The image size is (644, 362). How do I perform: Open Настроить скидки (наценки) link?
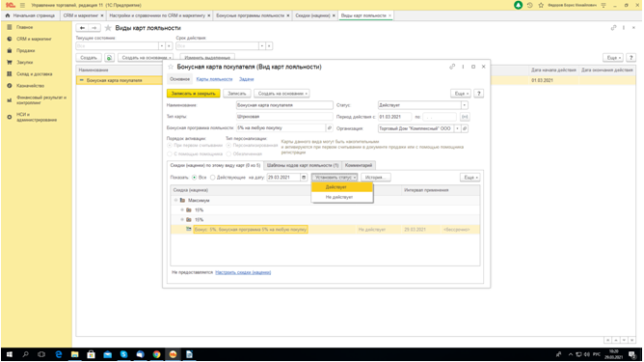pyautogui.click(x=243, y=272)
